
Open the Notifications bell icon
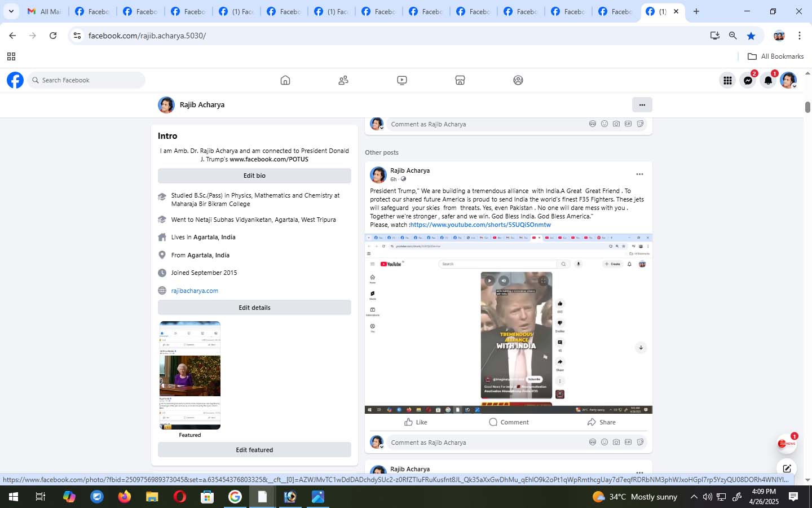pyautogui.click(x=768, y=81)
